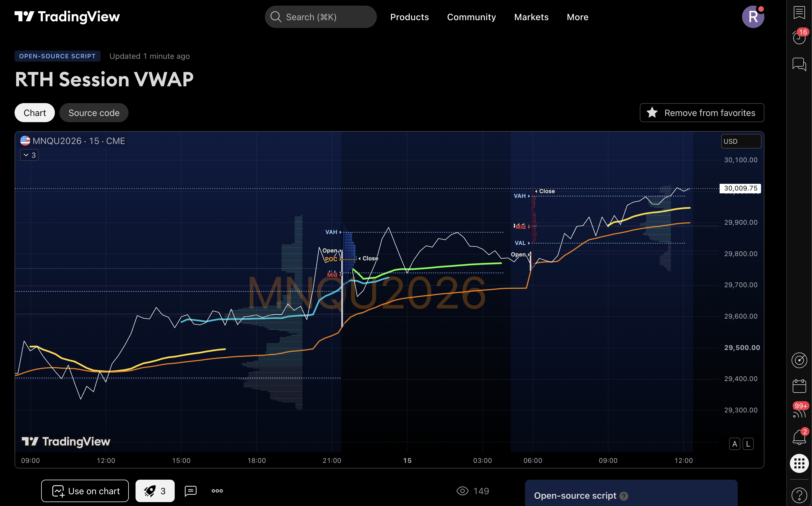Click the Open-source script heading
The width and height of the screenshot is (812, 506).
[x=575, y=496]
